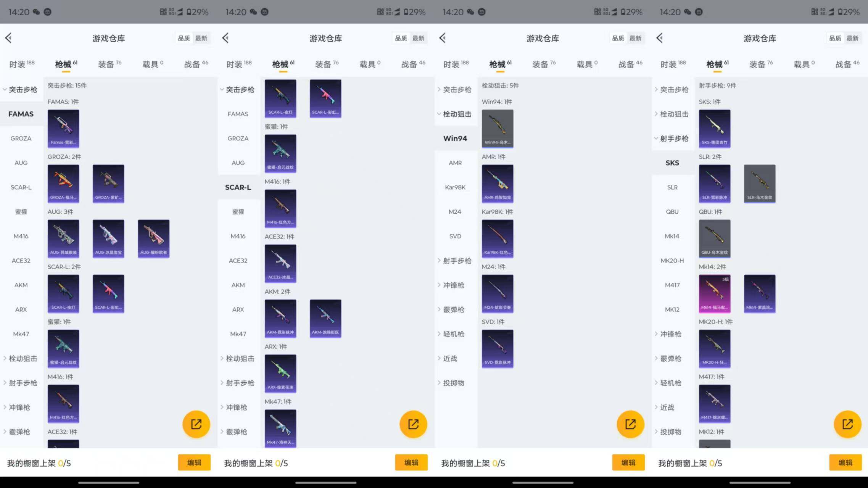Open the GROZA-紫矿 skin card

(x=108, y=184)
